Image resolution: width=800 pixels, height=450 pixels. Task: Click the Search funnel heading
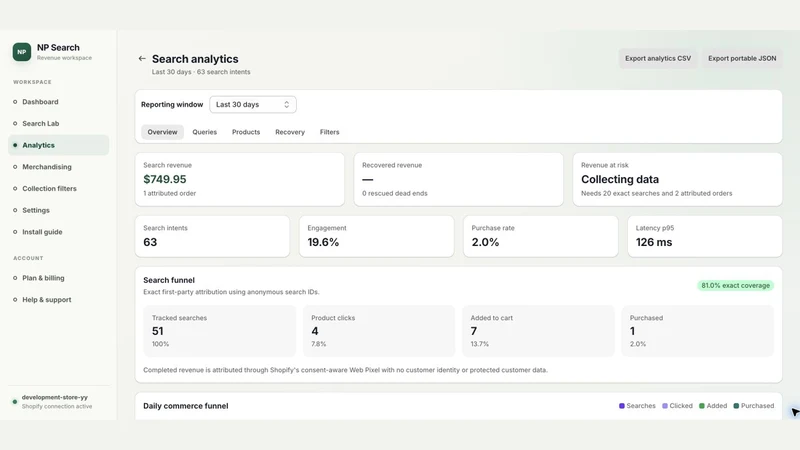pos(169,280)
